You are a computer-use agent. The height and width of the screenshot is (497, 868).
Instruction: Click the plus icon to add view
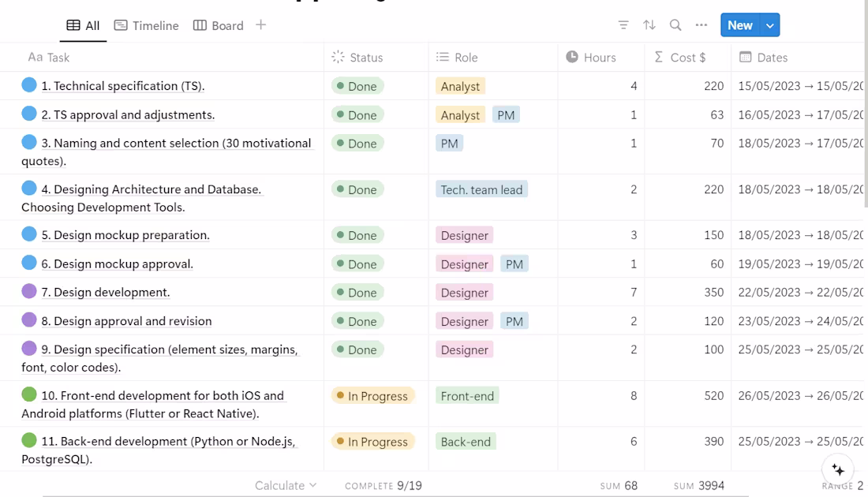[261, 25]
